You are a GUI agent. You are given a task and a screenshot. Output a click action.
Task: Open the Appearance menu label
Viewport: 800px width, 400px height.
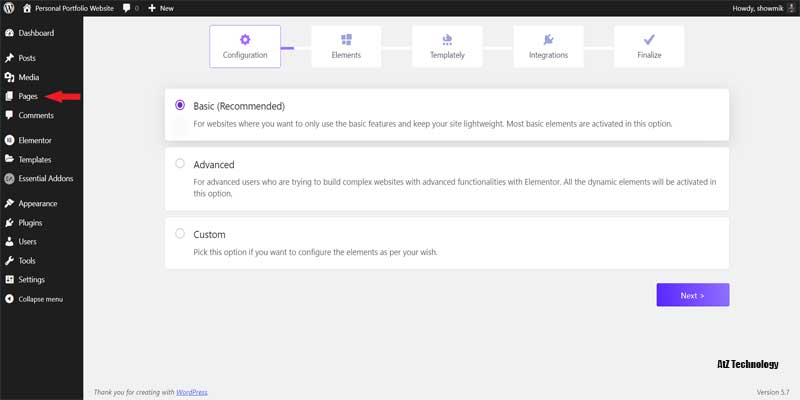tap(38, 204)
